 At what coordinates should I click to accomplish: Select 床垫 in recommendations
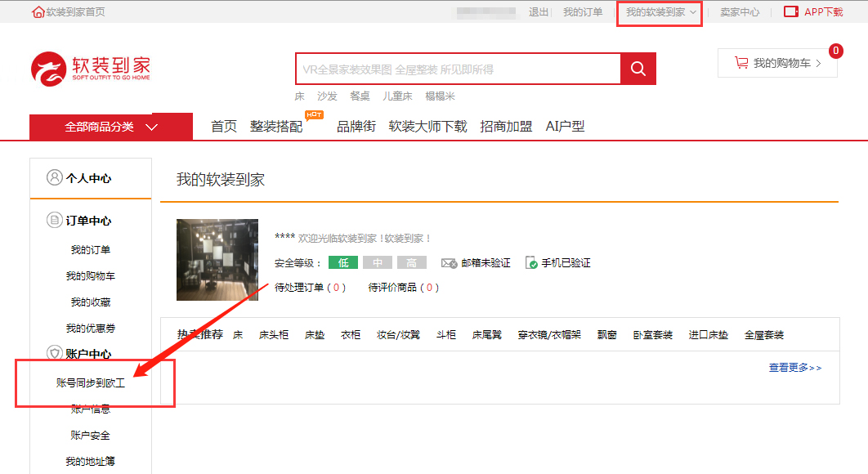tap(315, 335)
